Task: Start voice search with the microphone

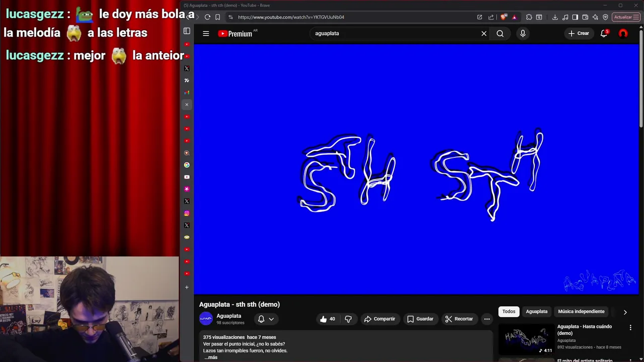Action: pyautogui.click(x=523, y=33)
